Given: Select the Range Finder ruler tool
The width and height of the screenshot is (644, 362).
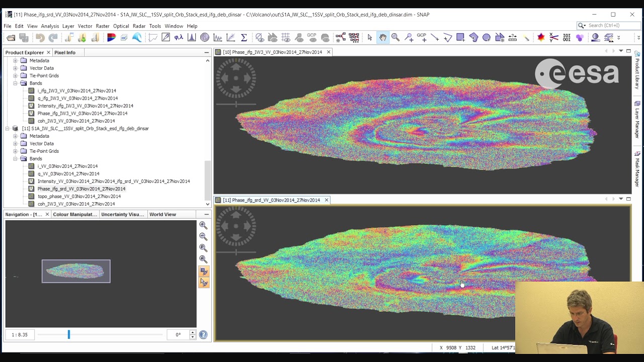Looking at the screenshot, I should 513,38.
